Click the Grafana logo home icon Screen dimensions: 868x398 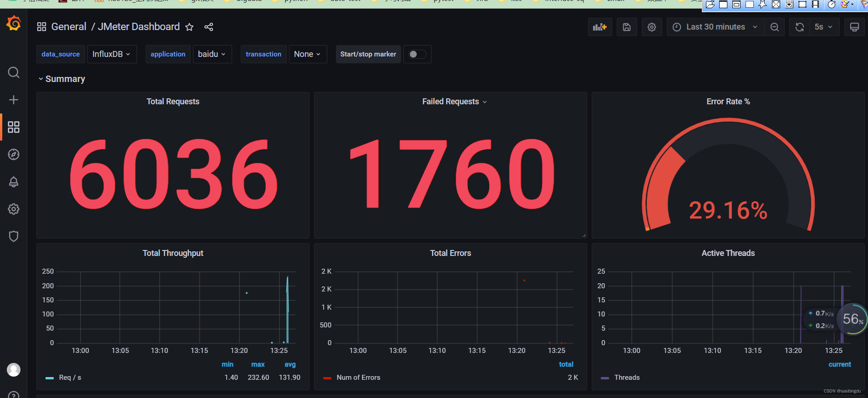tap(14, 23)
